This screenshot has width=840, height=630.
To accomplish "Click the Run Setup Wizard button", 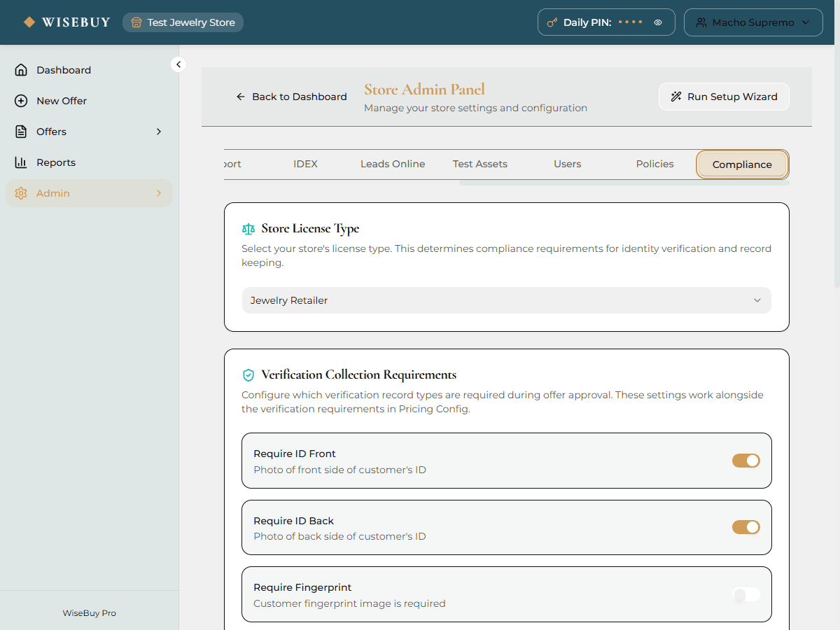I will click(724, 97).
